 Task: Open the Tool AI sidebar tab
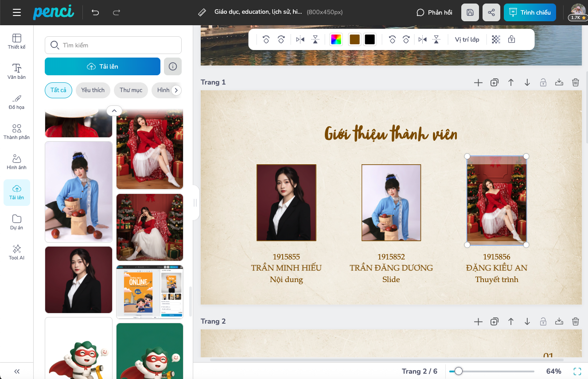(17, 252)
